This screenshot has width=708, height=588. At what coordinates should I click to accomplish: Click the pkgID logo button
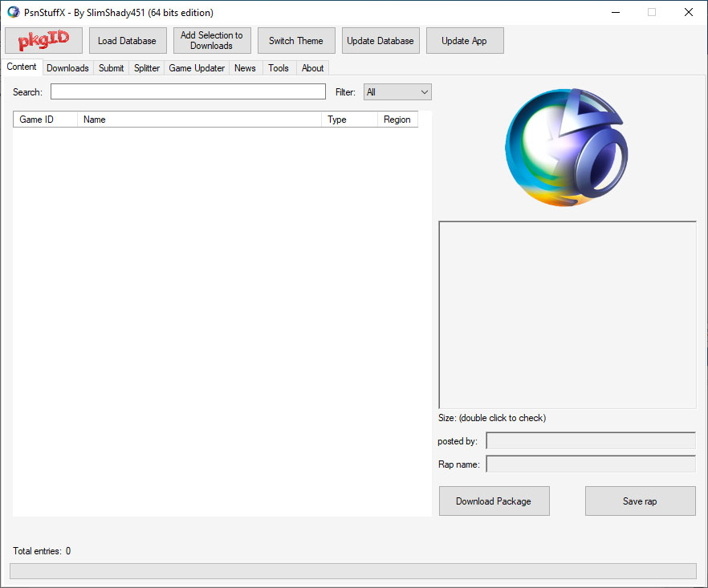click(x=44, y=41)
